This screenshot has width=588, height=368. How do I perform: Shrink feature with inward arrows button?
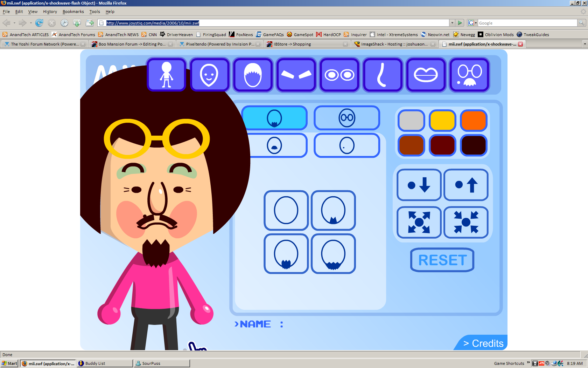[x=466, y=222]
